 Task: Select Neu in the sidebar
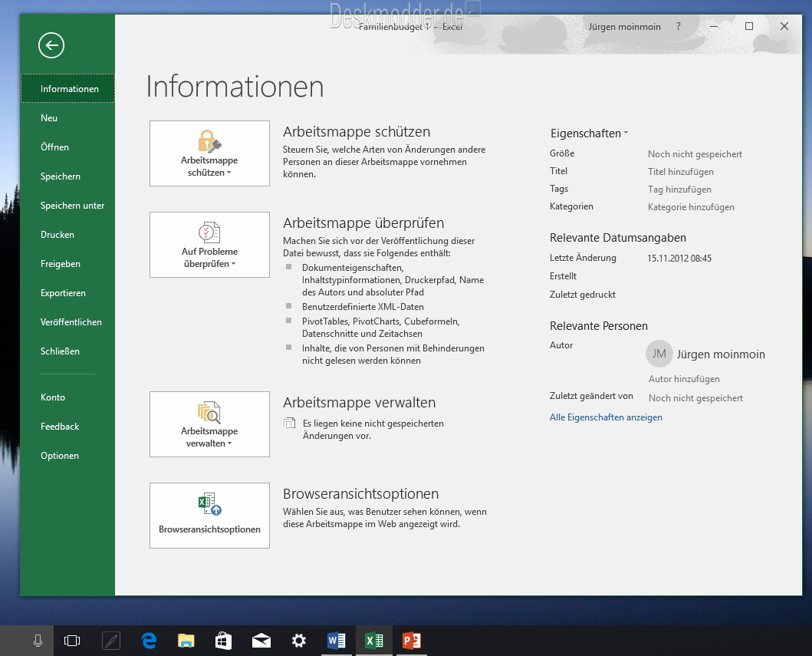[x=67, y=117]
